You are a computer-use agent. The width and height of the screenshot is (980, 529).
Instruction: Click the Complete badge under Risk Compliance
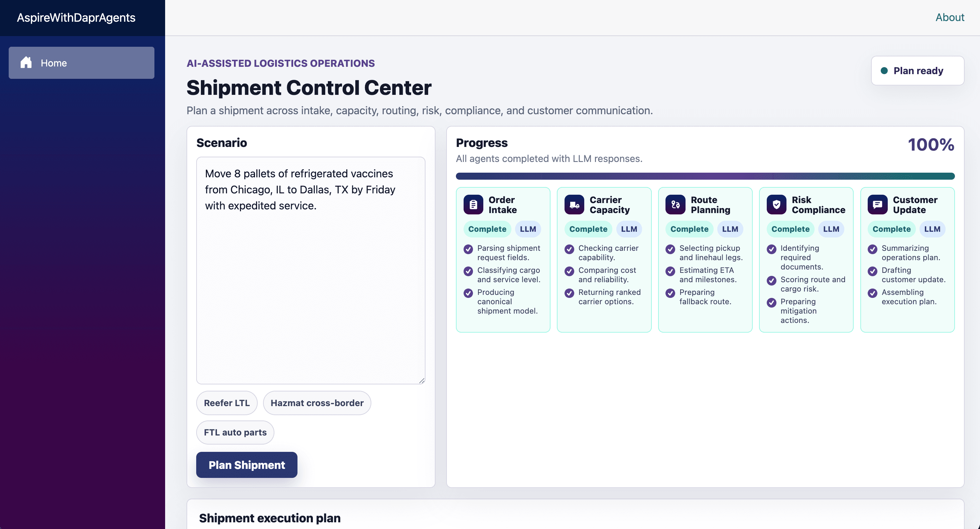coord(790,229)
